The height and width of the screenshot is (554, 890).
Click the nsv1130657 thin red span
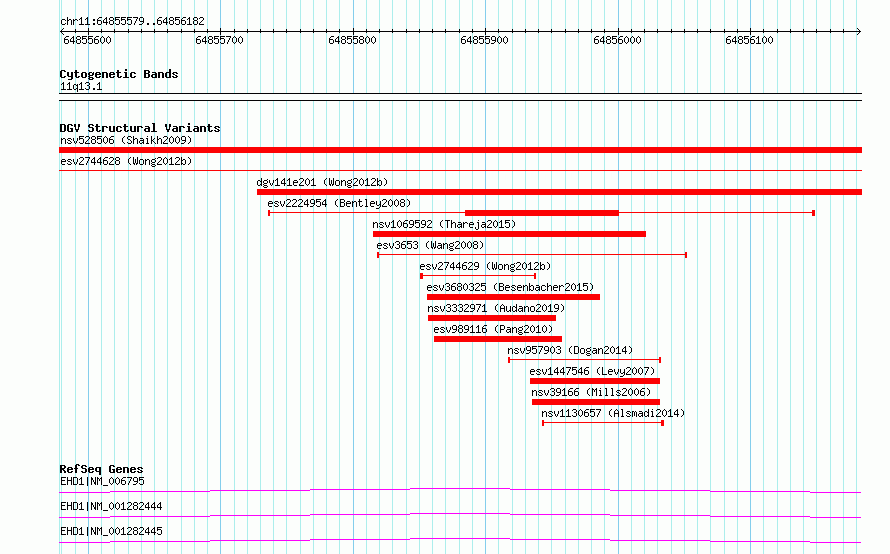tap(603, 423)
